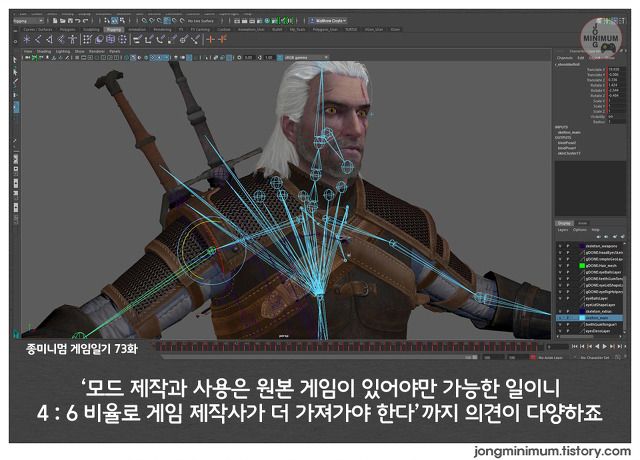Screen dimensions: 640x460
Task: Click the red time slider track
Action: [x=347, y=347]
